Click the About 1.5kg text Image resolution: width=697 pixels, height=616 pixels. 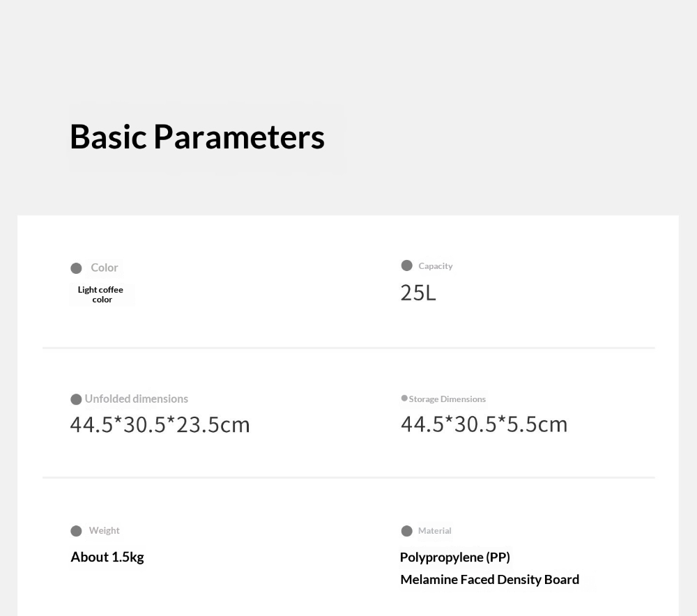tap(107, 557)
